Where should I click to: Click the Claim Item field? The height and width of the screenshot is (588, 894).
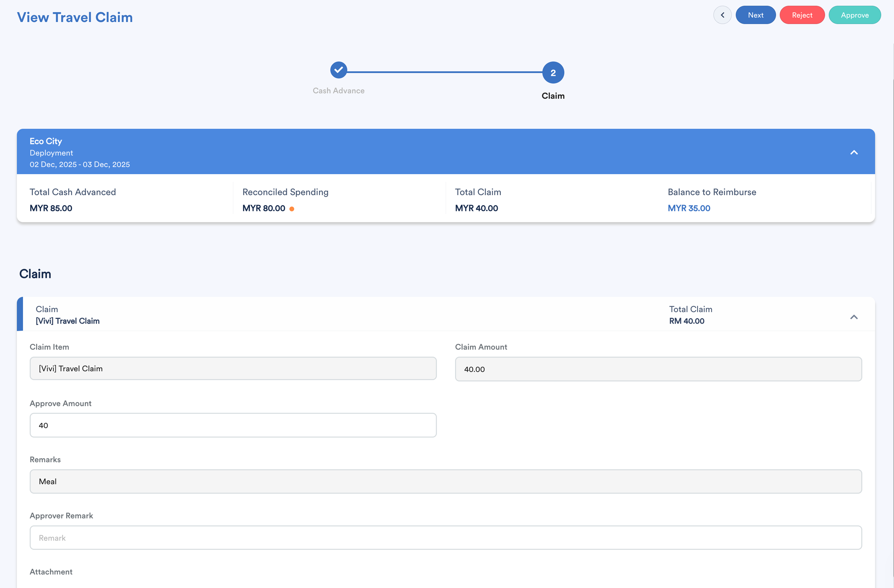pos(233,369)
